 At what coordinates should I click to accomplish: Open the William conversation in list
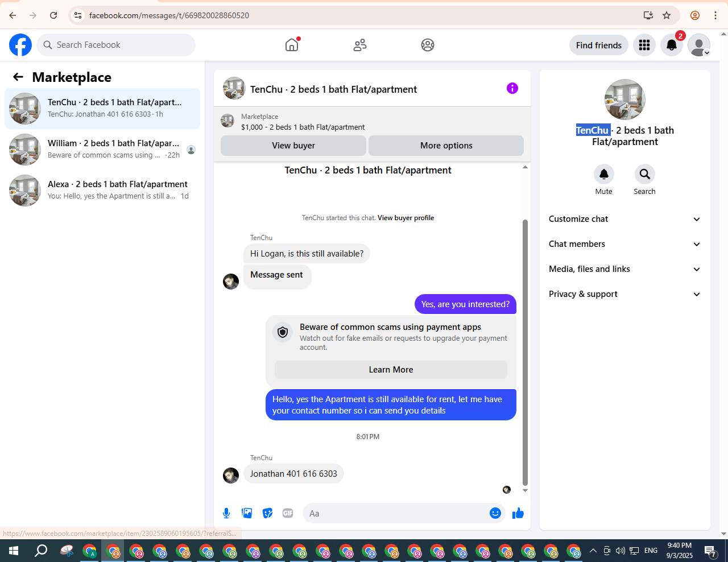pyautogui.click(x=102, y=150)
